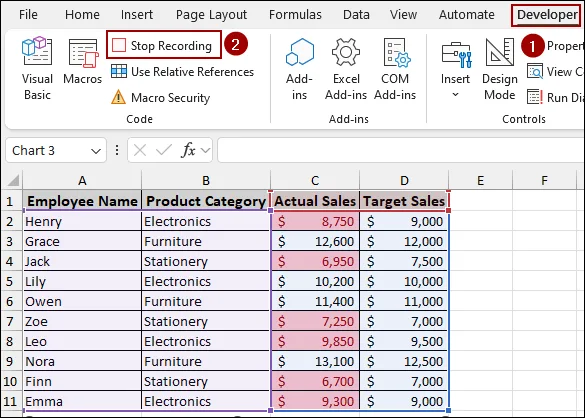The image size is (585, 418).
Task: Click the Run Dialog icon
Action: point(535,97)
